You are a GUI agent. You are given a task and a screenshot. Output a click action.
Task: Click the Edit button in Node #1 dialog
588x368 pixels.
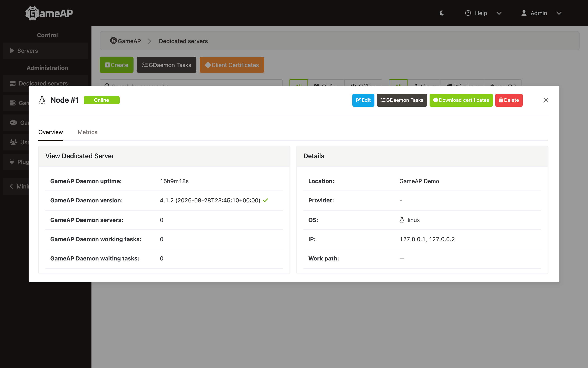[363, 100]
